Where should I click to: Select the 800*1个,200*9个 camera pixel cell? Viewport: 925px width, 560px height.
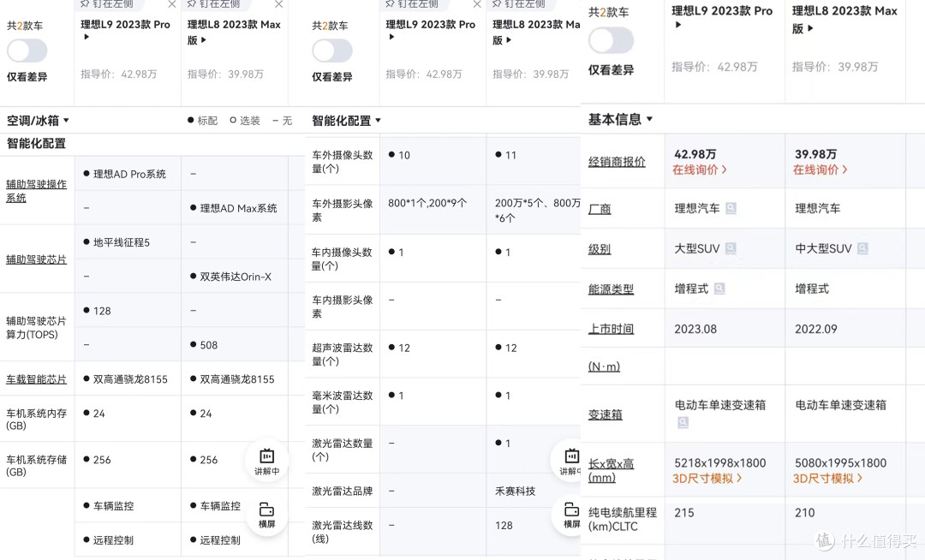click(x=433, y=210)
